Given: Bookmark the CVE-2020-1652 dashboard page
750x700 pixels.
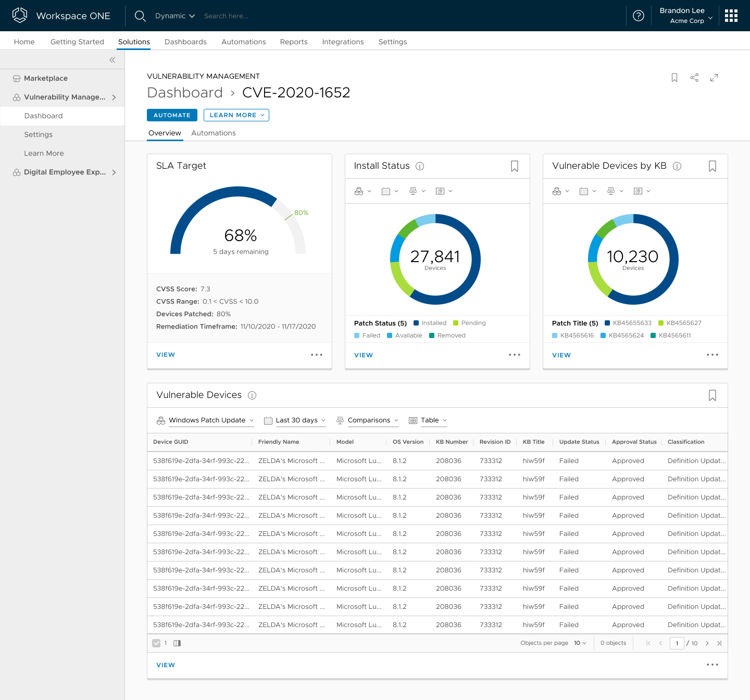Looking at the screenshot, I should [674, 78].
